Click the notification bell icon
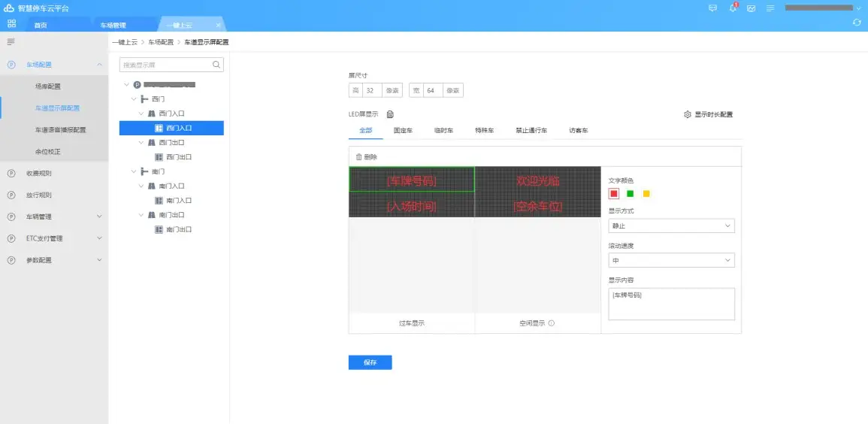 click(733, 8)
